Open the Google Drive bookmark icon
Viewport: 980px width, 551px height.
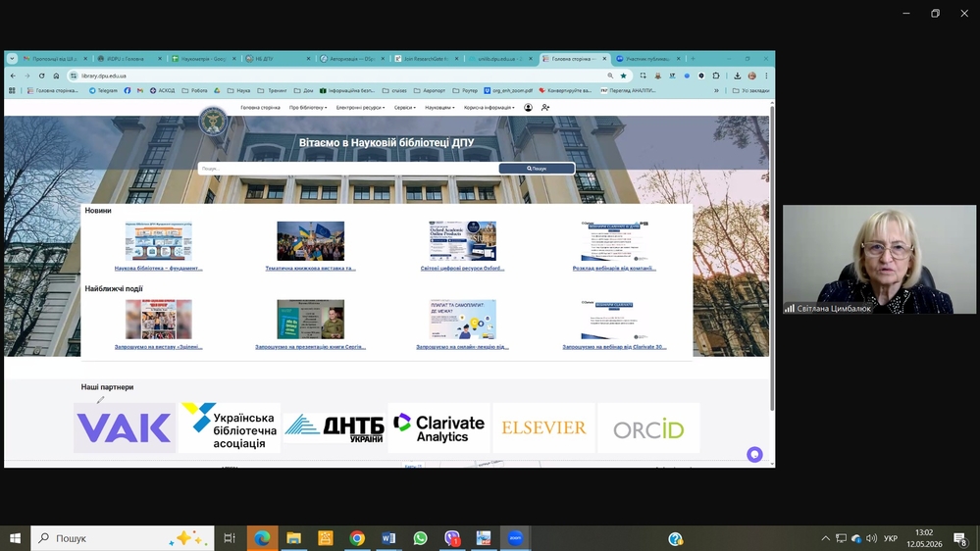[x=217, y=90]
